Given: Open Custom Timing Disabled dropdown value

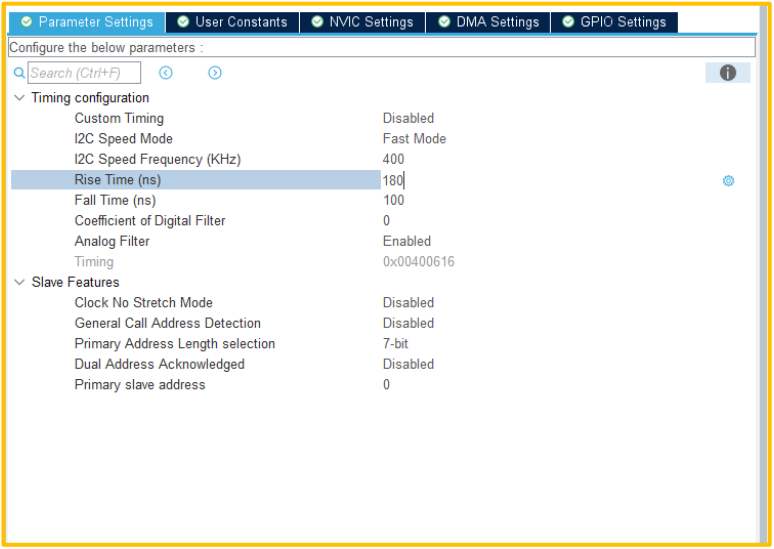Looking at the screenshot, I should [x=408, y=118].
